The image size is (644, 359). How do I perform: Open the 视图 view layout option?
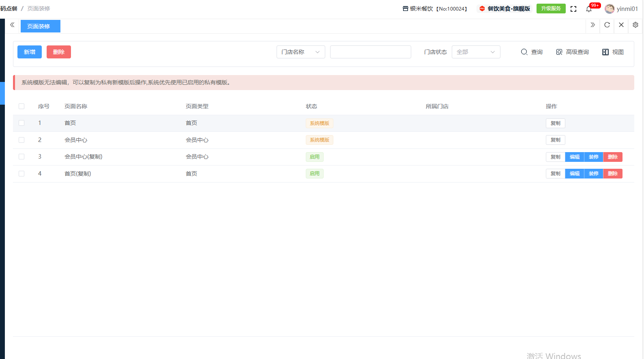613,52
